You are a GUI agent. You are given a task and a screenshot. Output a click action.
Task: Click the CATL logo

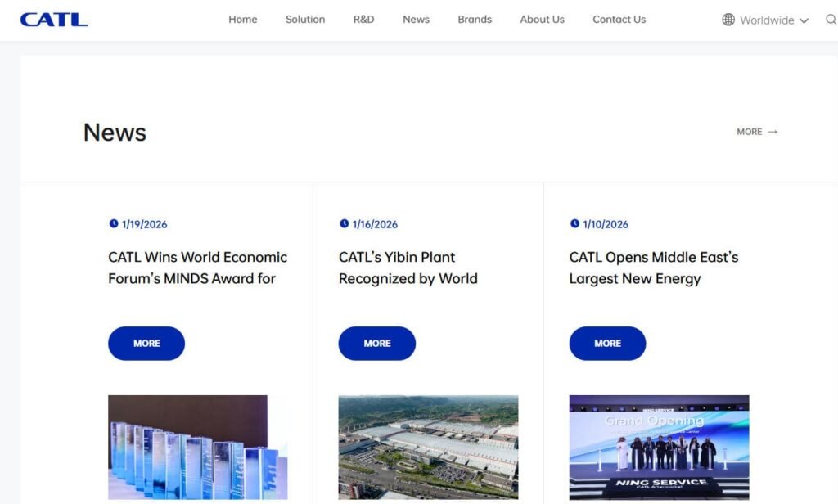[54, 20]
